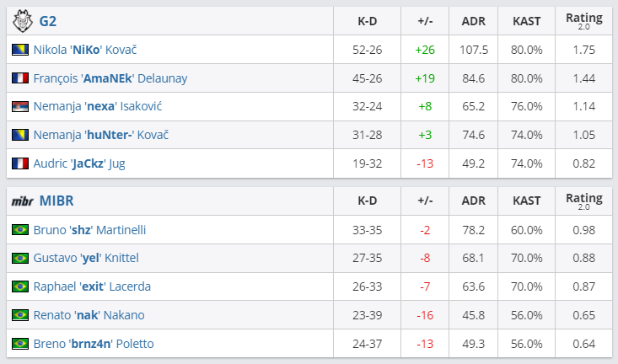Click the Serbian flag beside nexa
This screenshot has height=364, width=618.
[x=20, y=107]
